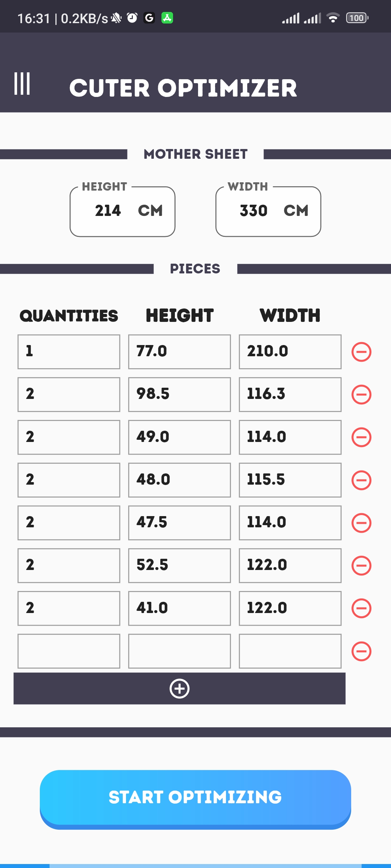Click the empty height field in last row
This screenshot has height=868, width=391.
click(180, 651)
